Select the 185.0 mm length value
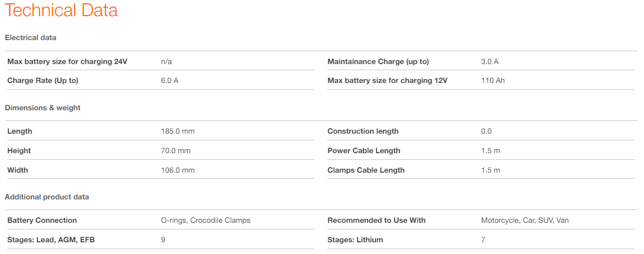This screenshot has width=644, height=254. (x=178, y=131)
